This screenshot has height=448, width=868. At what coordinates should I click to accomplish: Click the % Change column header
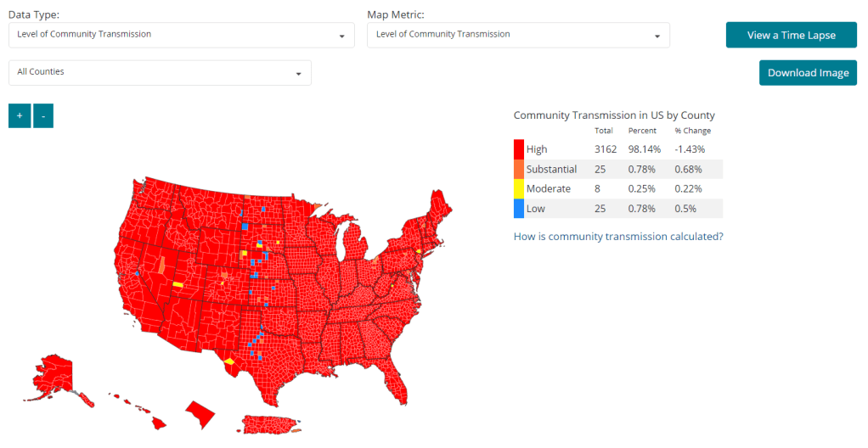tap(692, 131)
